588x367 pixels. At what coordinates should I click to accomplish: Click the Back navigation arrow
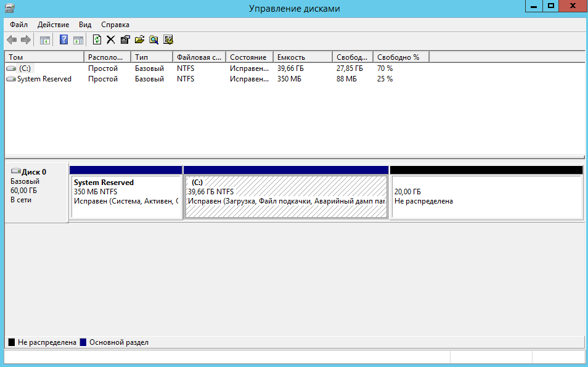12,39
